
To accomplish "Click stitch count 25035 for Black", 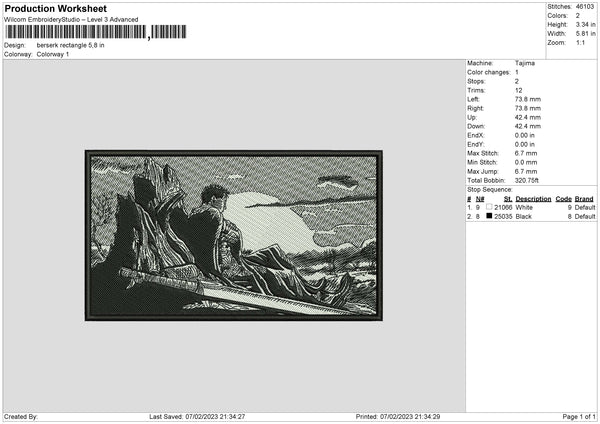I will 503,217.
